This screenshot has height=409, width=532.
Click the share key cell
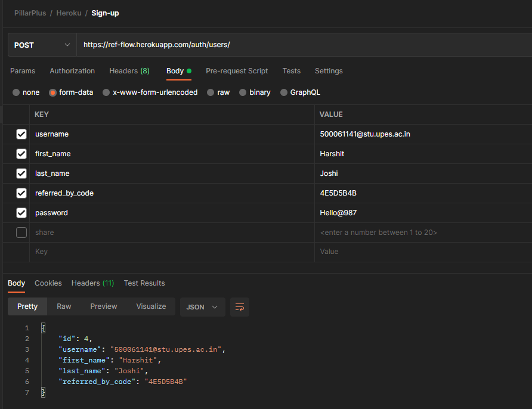[172, 233]
